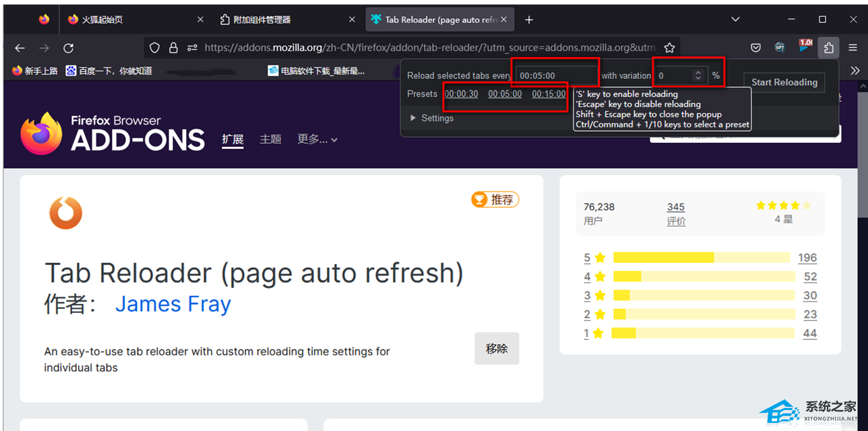Switch to the 附加组件管理器 tab

coord(288,20)
